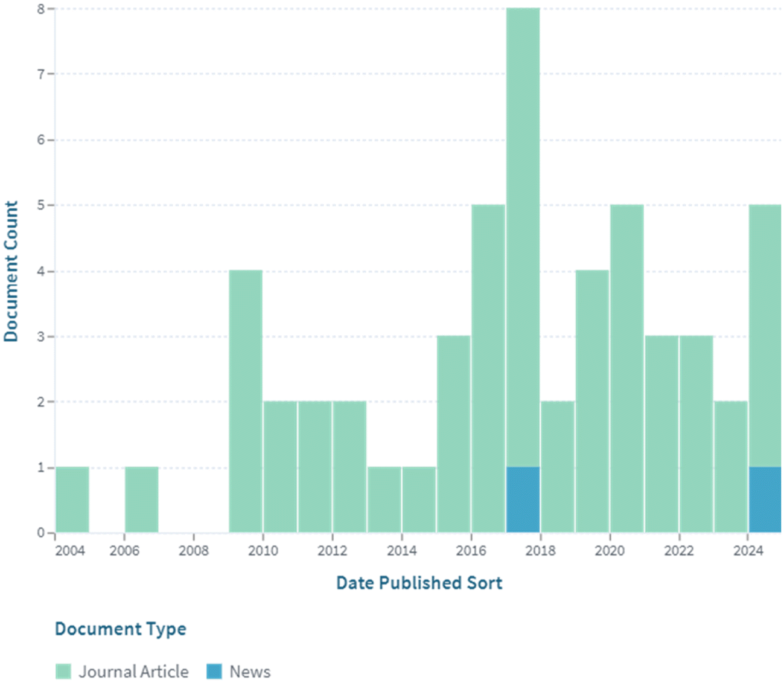Click the y-axis value 1
The height and width of the screenshot is (683, 784).
pyautogui.click(x=41, y=467)
